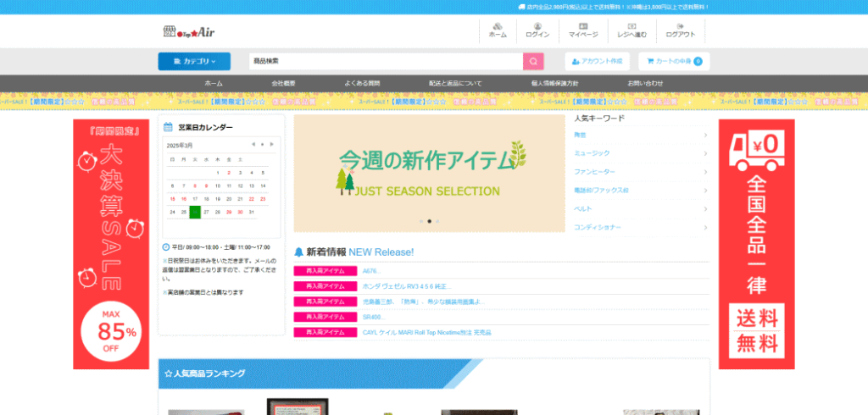
Task: Select the first carousel dot indicator
Action: (420, 221)
